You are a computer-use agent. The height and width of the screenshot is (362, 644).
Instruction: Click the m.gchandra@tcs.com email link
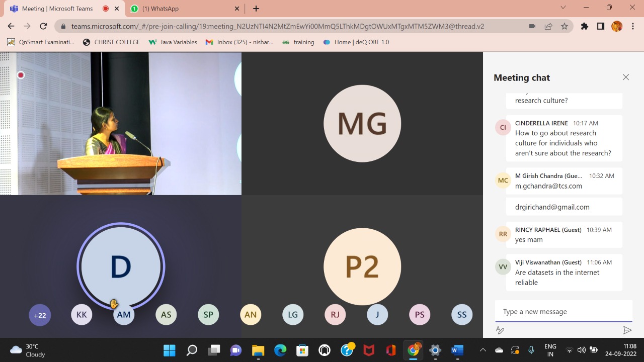[x=548, y=186]
